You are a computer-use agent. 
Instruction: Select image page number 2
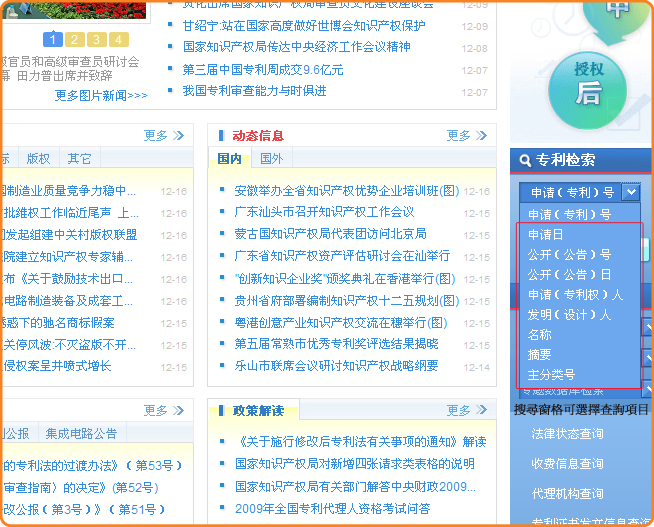(75, 40)
